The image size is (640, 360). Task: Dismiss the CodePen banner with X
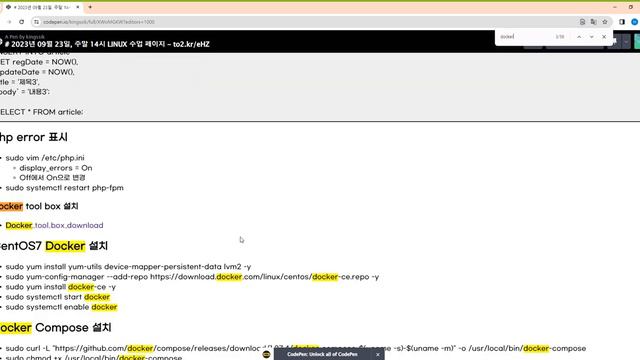click(x=378, y=354)
